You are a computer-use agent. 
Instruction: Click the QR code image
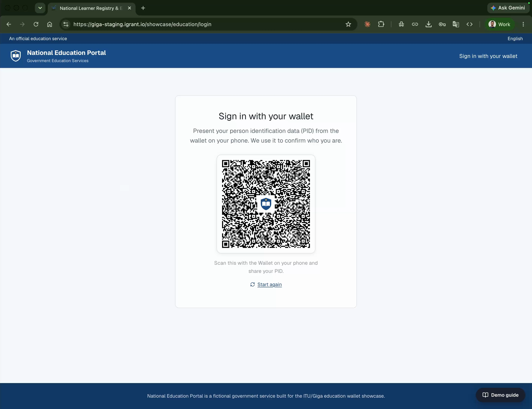(266, 204)
